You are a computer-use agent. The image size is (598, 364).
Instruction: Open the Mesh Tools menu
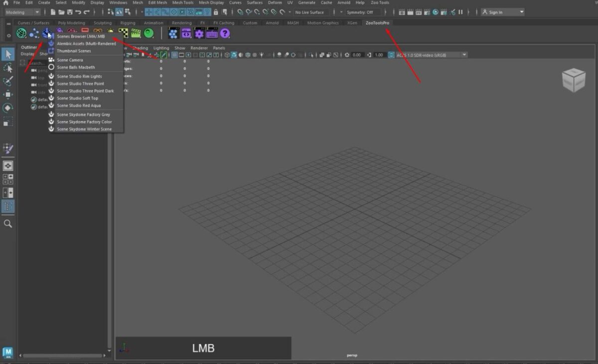coord(182,2)
